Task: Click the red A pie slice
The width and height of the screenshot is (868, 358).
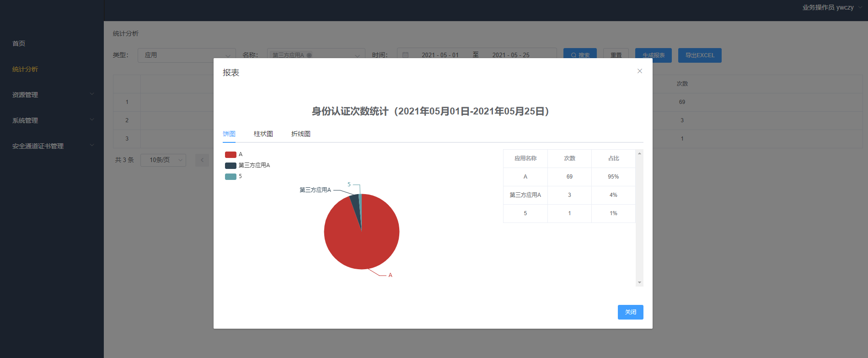Action: point(361,243)
